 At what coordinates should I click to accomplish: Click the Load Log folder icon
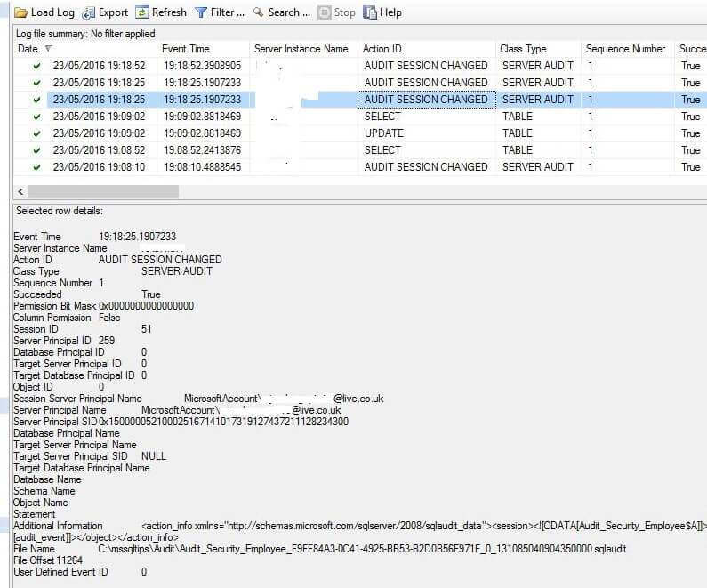click(20, 12)
